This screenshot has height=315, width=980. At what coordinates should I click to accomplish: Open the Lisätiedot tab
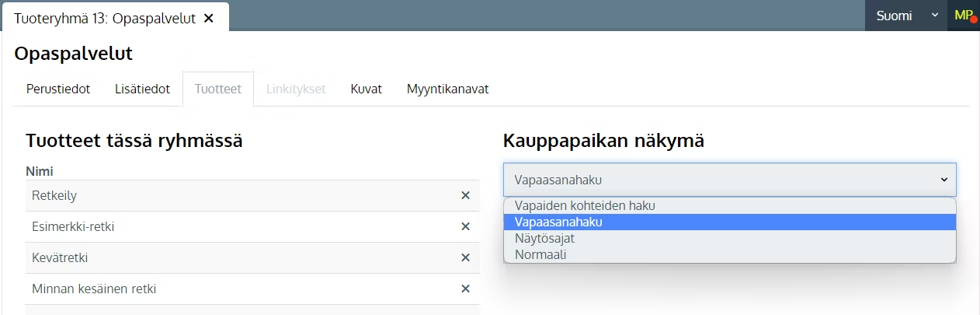[142, 89]
